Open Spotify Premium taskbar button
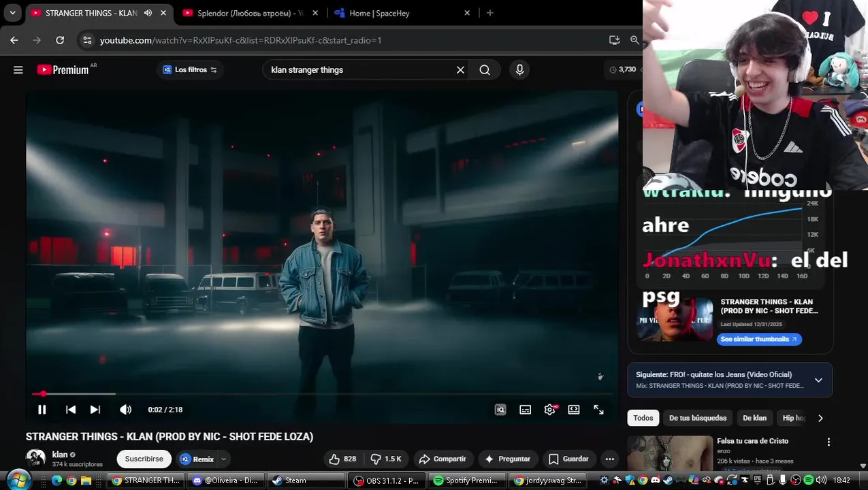This screenshot has height=490, width=868. click(467, 480)
